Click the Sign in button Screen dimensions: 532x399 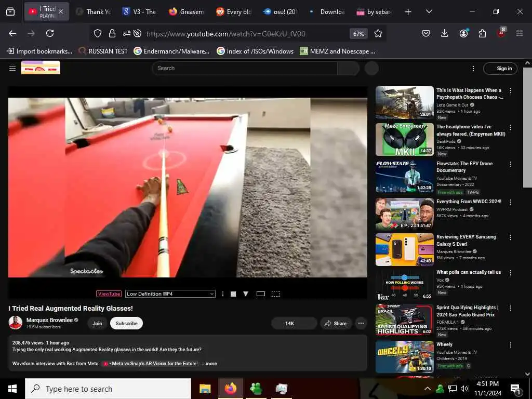point(500,69)
